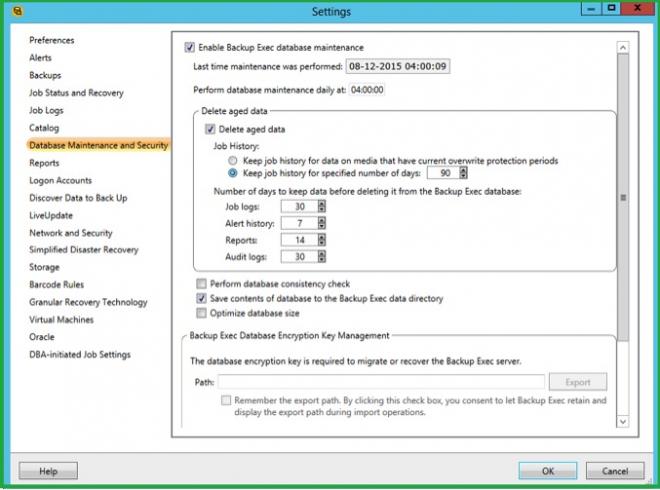Open Simplified Disaster Recovery settings
Screen dimensions: 660x490
(x=83, y=250)
